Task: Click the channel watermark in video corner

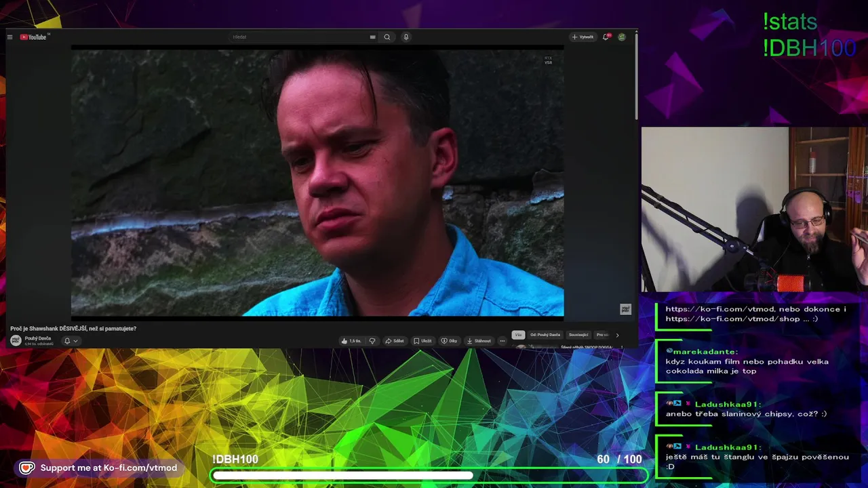Action: pyautogui.click(x=625, y=309)
